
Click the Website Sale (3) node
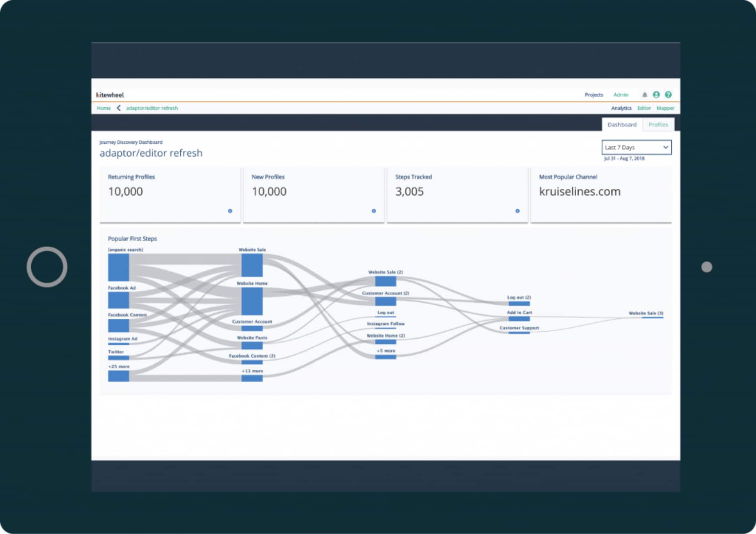tap(653, 317)
